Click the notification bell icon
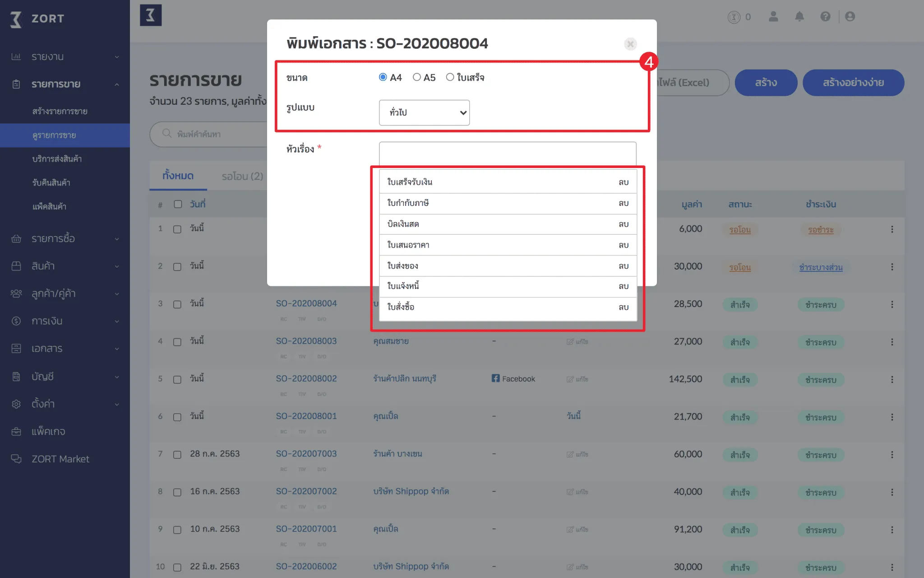This screenshot has width=924, height=578. coord(799,17)
